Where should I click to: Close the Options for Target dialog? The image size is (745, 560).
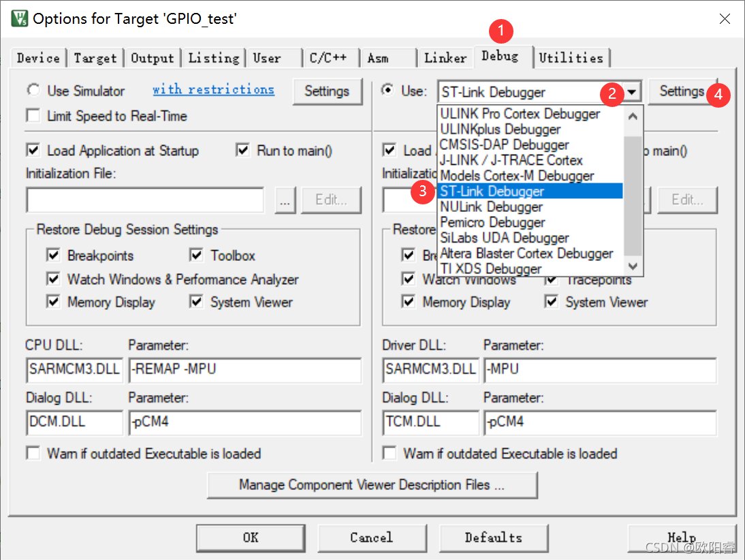pos(725,19)
